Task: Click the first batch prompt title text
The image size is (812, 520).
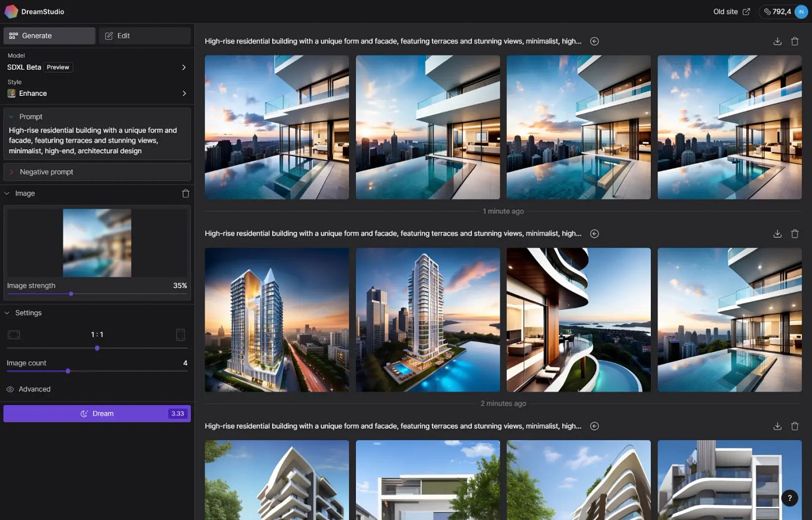Action: [393, 41]
